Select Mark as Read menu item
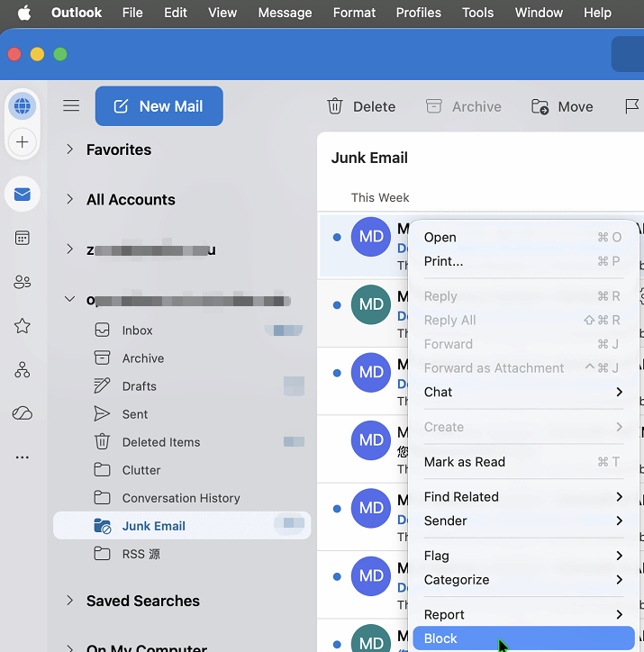 522,462
